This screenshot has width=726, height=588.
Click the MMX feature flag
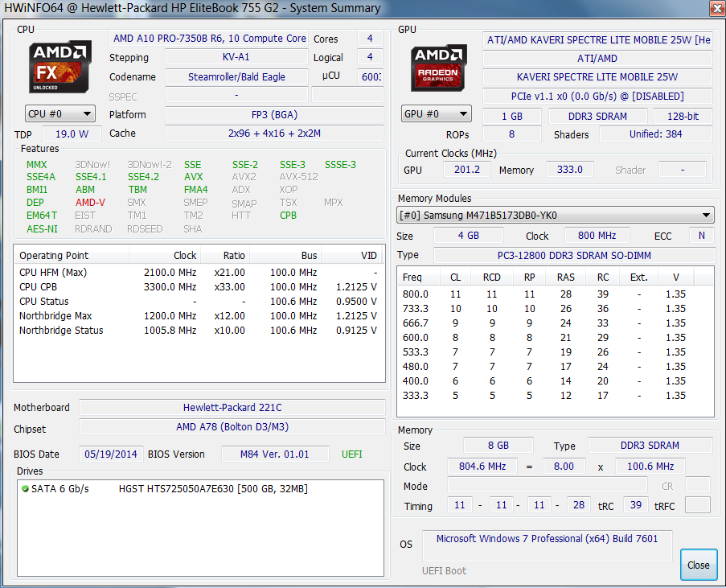36,164
